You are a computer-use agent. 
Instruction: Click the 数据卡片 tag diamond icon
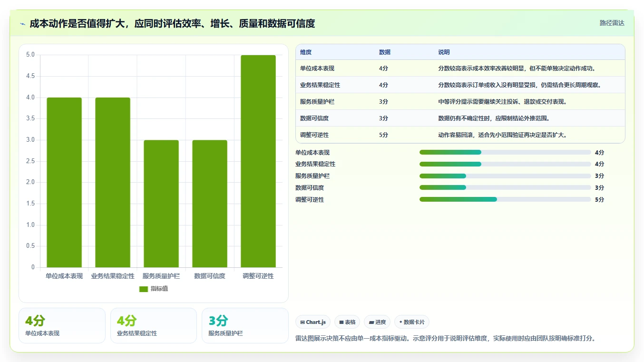coord(400,322)
